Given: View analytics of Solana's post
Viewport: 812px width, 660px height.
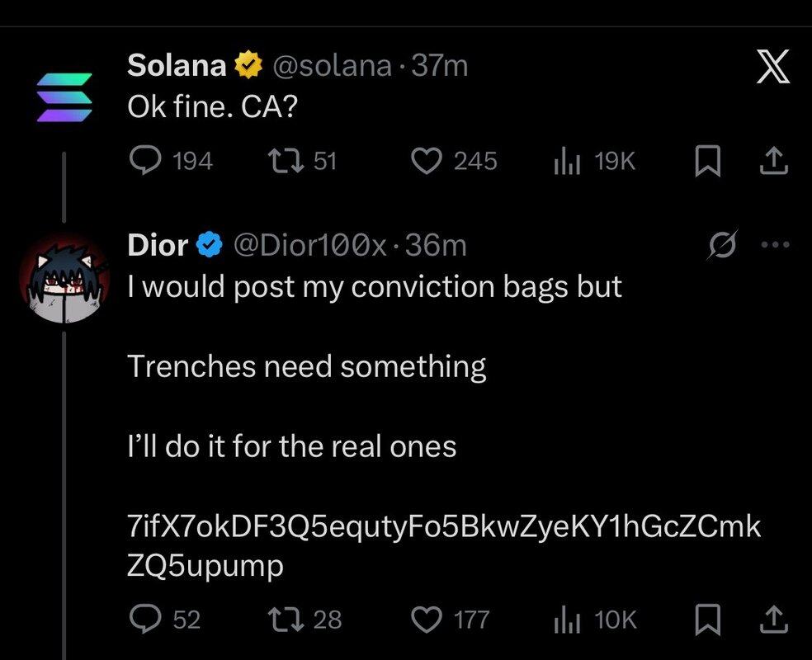Looking at the screenshot, I should [x=565, y=161].
